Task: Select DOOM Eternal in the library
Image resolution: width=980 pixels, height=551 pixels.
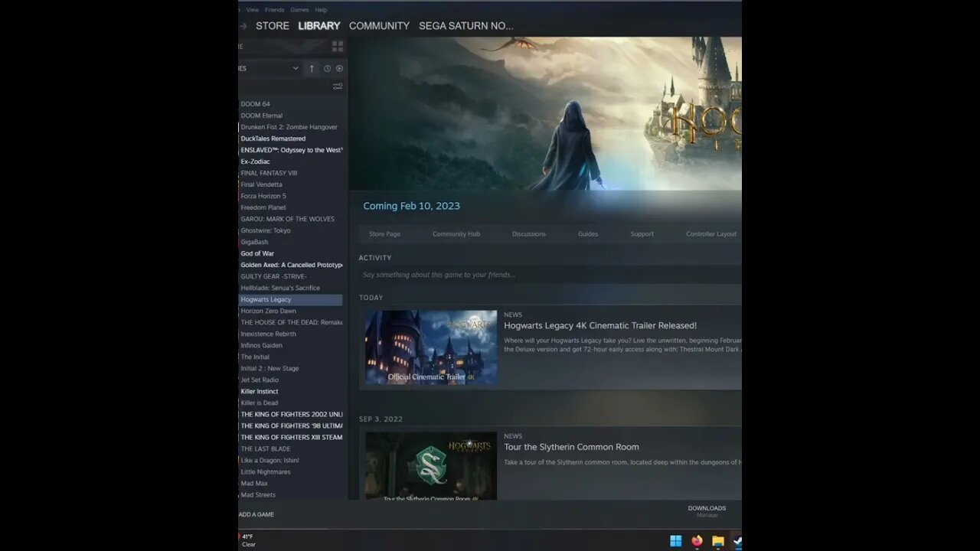Action: tap(262, 116)
